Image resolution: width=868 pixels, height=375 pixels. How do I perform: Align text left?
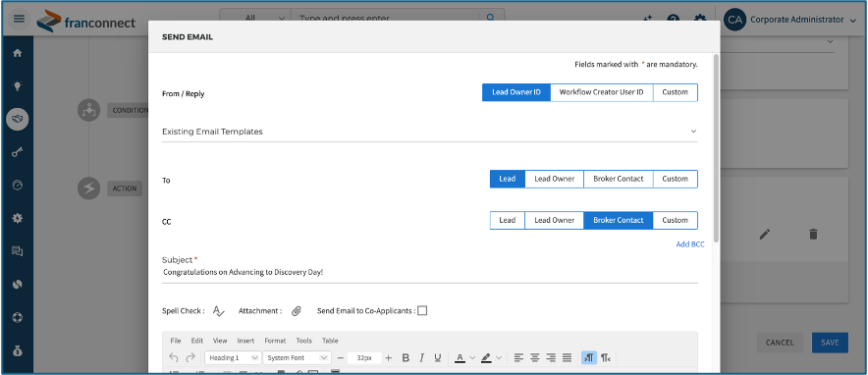click(x=518, y=358)
